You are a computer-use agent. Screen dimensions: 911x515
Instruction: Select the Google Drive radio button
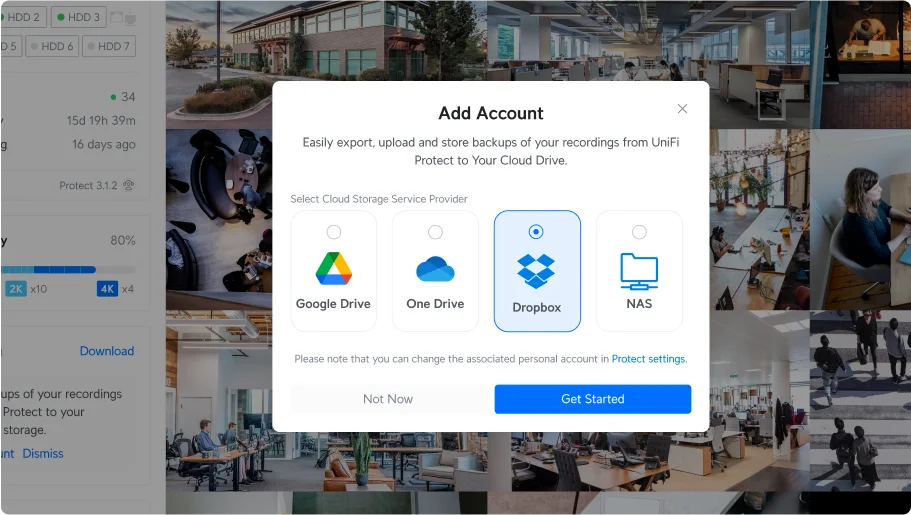(x=333, y=232)
